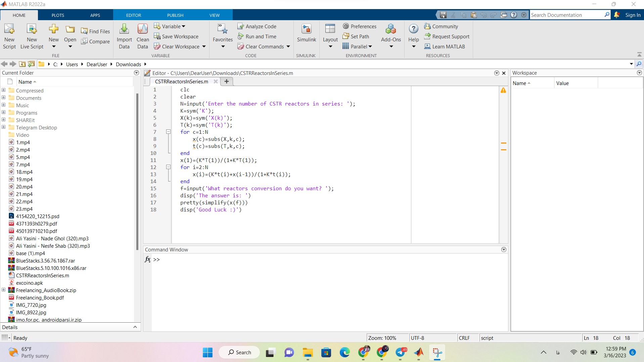Click the Import Data icon
Screen dimensions: 644x362
tap(124, 29)
